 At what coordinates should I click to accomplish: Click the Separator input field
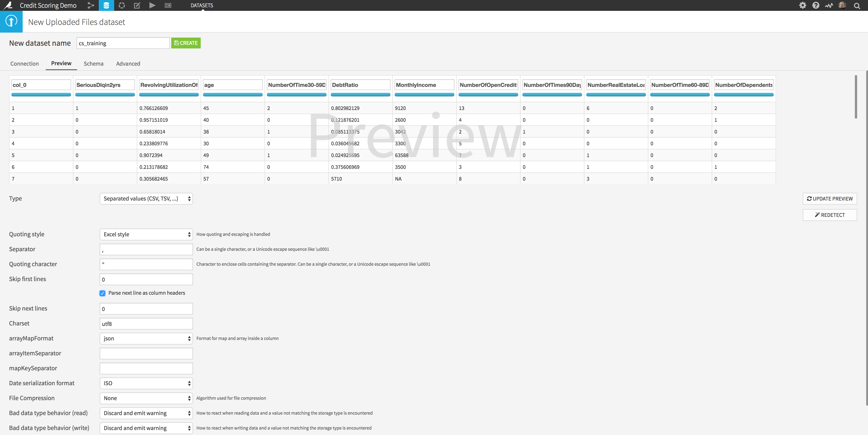click(x=146, y=249)
